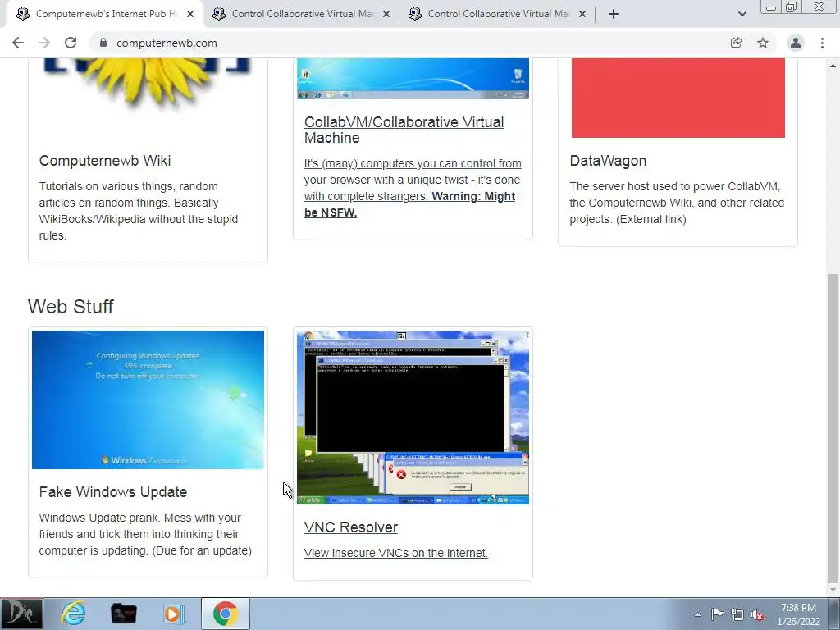Switch to the second tab Control Collaborative Virtual Machine
This screenshot has height=630, width=840.
[x=300, y=14]
